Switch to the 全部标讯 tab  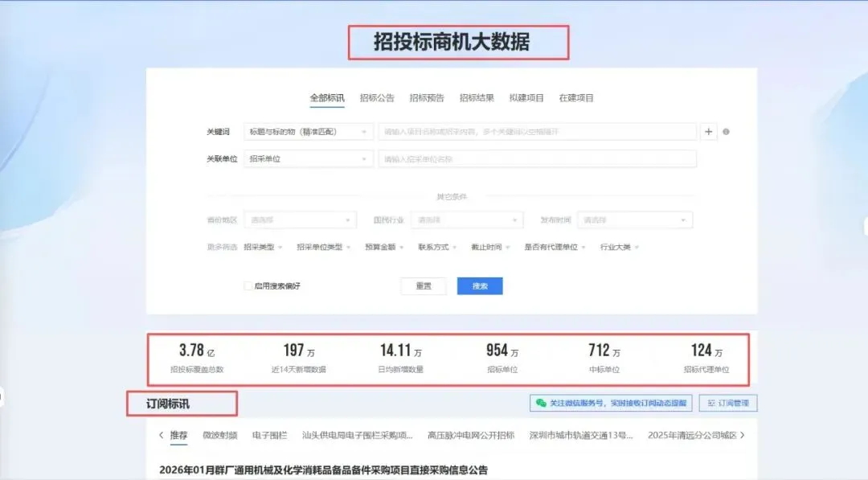326,98
